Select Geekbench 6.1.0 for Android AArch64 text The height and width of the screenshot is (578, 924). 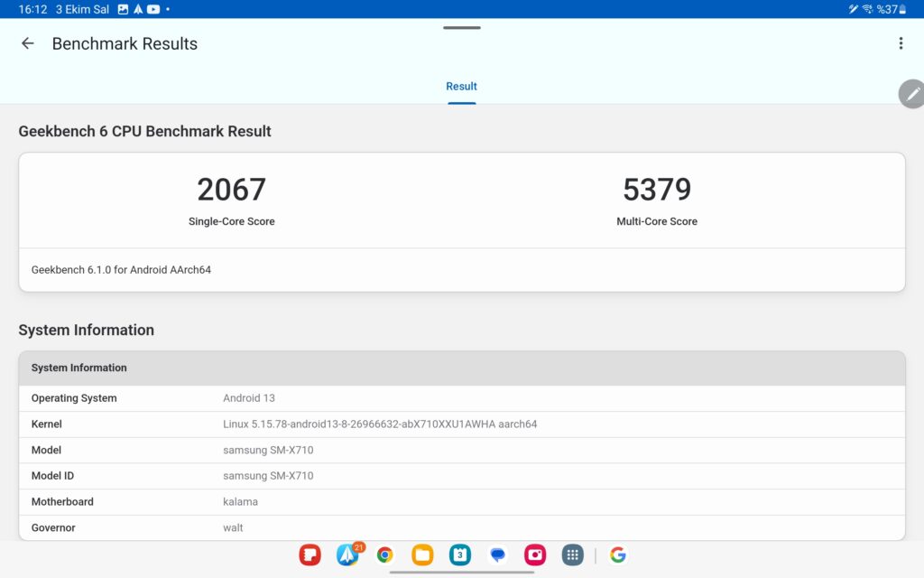[121, 270]
